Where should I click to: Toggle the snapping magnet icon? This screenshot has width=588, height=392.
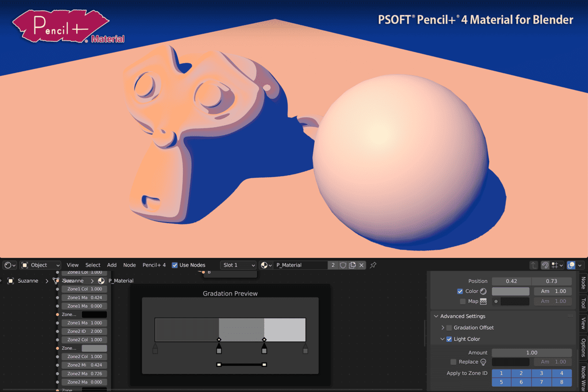tap(545, 265)
